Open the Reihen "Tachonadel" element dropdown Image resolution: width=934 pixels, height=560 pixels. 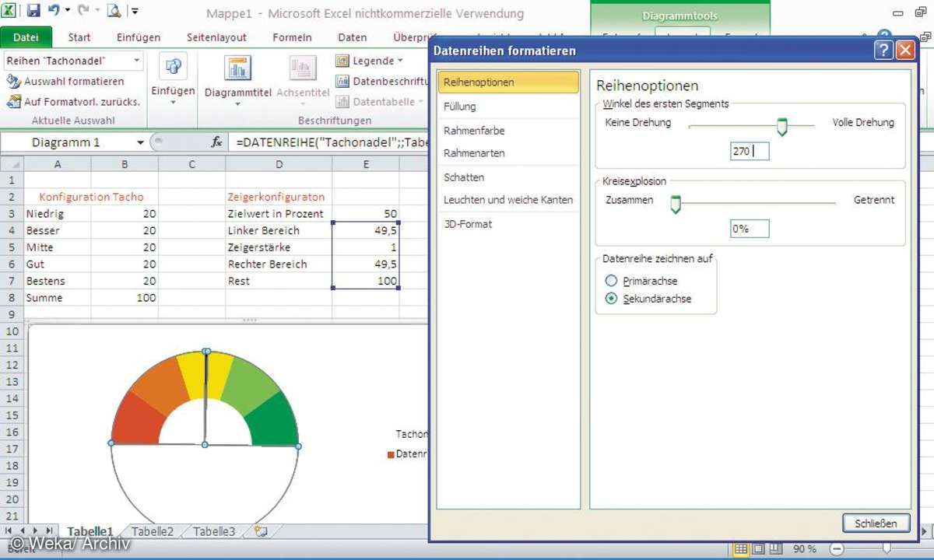tap(137, 61)
